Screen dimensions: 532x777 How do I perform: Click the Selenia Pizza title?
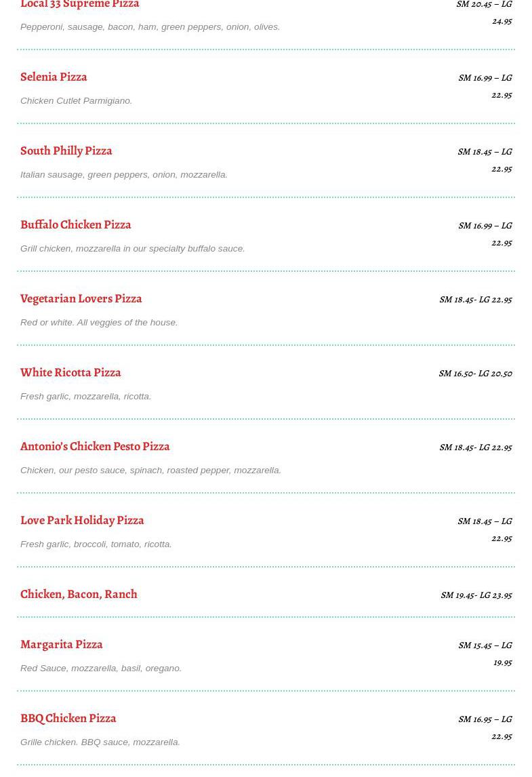pyautogui.click(x=54, y=77)
